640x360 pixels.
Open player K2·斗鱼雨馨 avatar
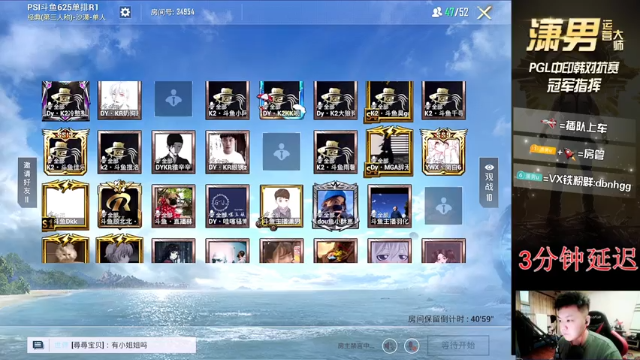[336, 152]
